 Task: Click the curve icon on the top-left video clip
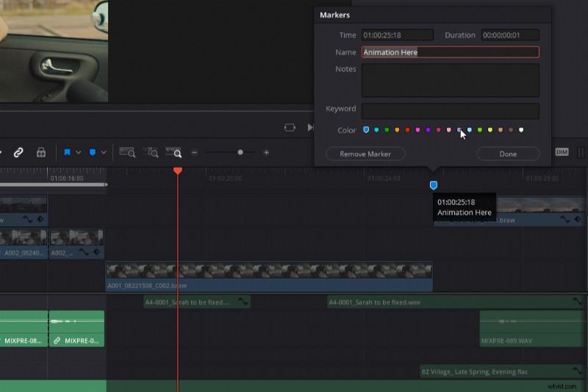27,219
